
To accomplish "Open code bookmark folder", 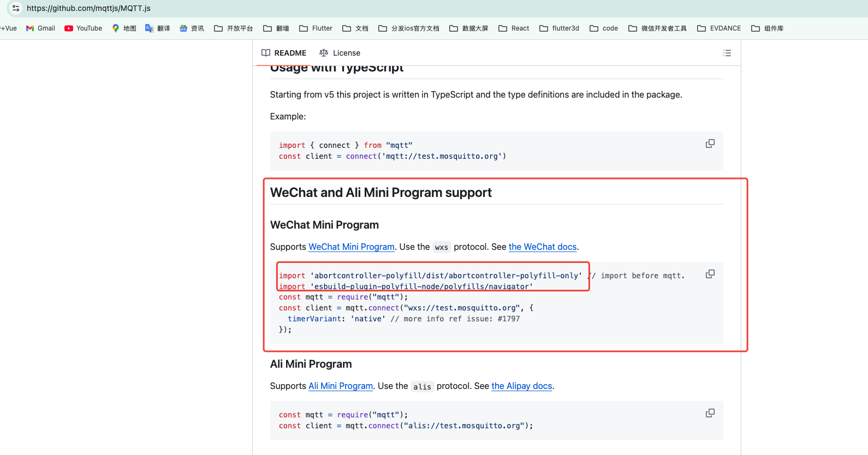I will click(604, 28).
